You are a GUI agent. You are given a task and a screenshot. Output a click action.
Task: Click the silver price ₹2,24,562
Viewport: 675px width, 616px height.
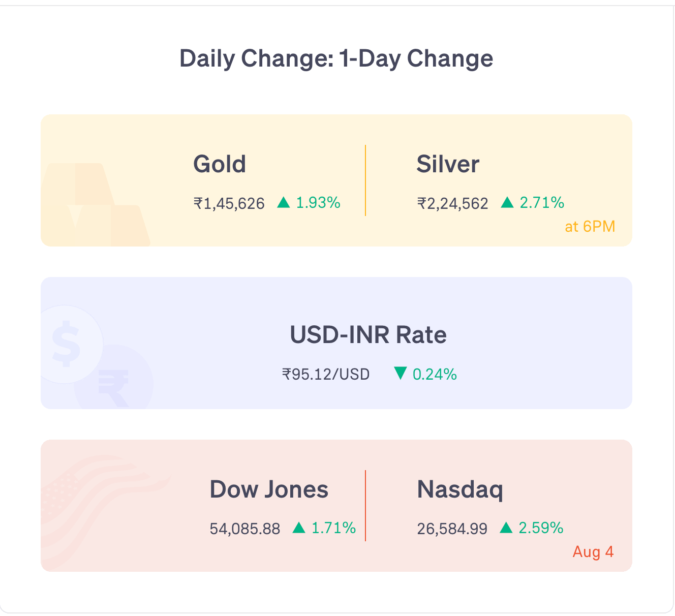click(x=453, y=204)
